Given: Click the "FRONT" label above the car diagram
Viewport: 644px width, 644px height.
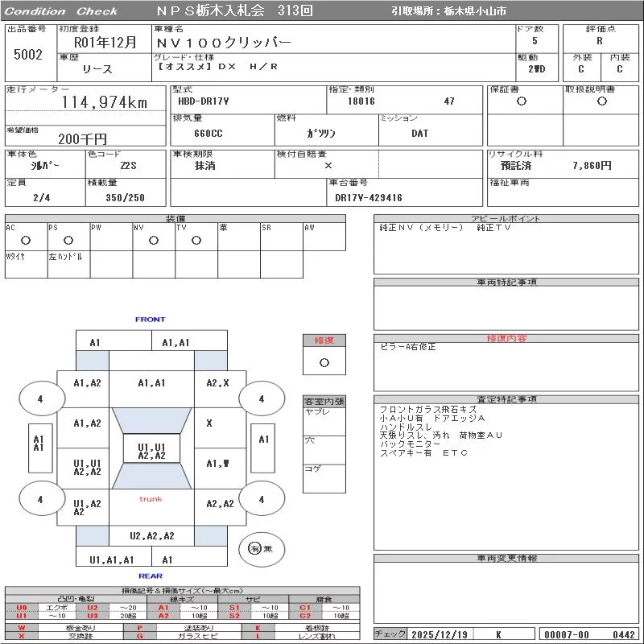Looking at the screenshot, I should (151, 320).
